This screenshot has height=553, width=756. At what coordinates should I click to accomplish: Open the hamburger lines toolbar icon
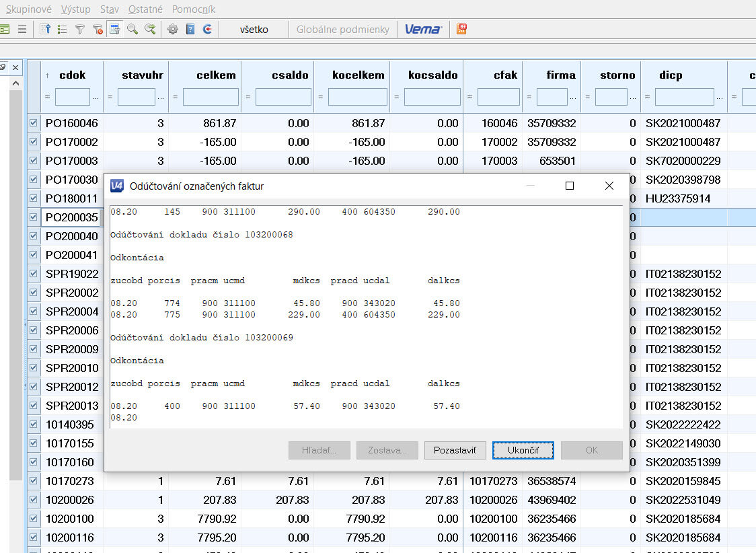click(x=22, y=30)
